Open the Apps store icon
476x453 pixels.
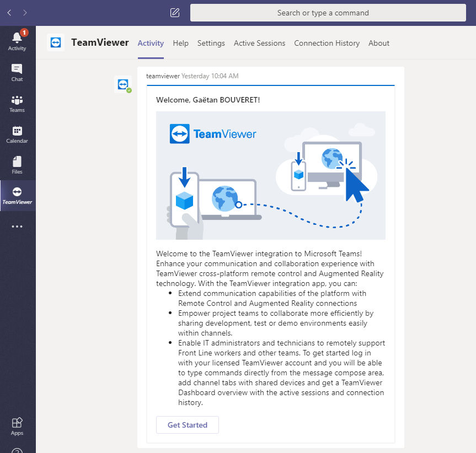17,427
